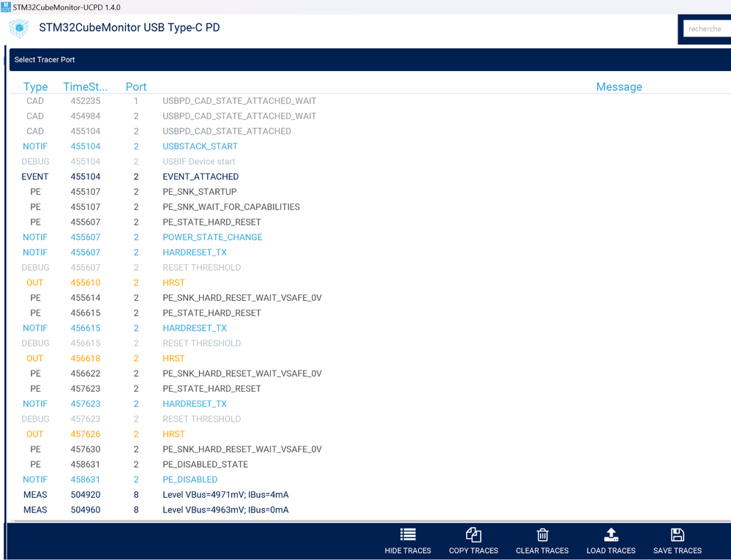Viewport: 731px width, 560px height.
Task: Select PE_SNK_HARD_RESET_WAIT_VSAFE_0V message at timestamp 456622
Action: point(242,373)
